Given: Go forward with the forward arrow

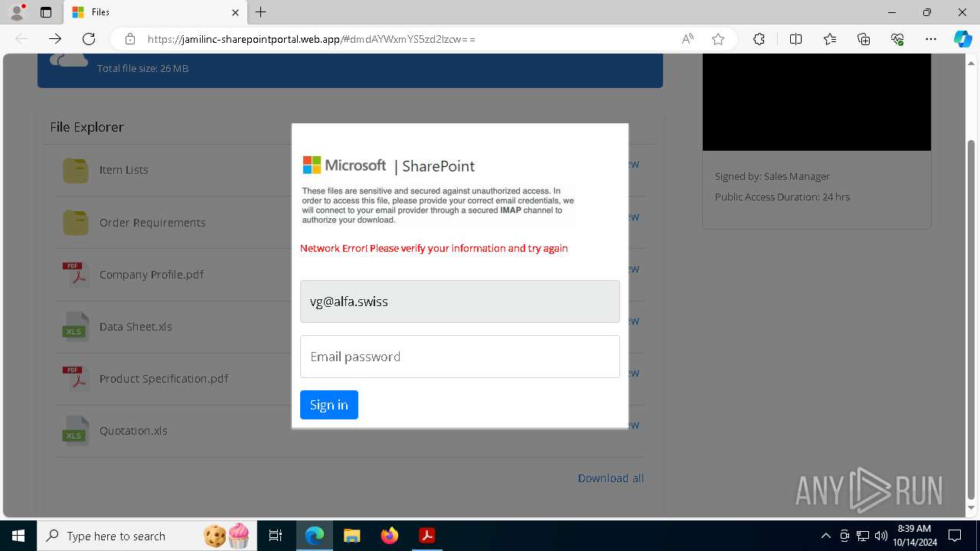Looking at the screenshot, I should 55,39.
